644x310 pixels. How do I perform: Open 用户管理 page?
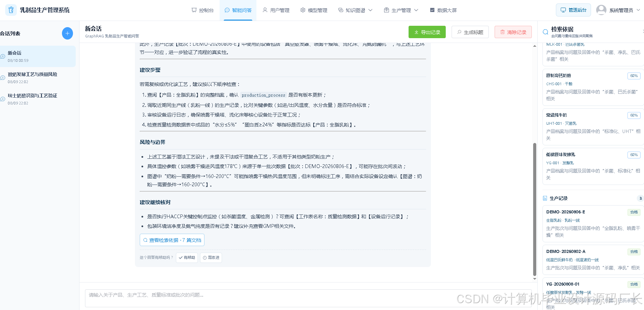pyautogui.click(x=276, y=10)
